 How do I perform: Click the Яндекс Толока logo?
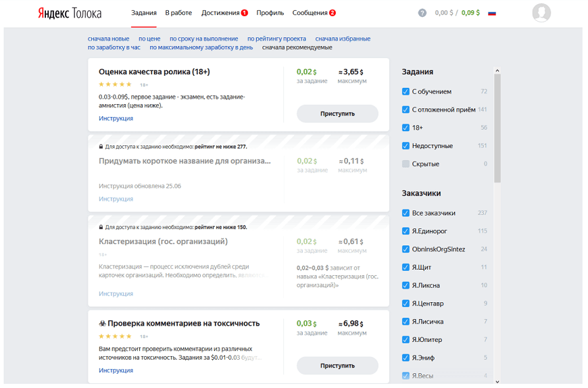click(70, 13)
